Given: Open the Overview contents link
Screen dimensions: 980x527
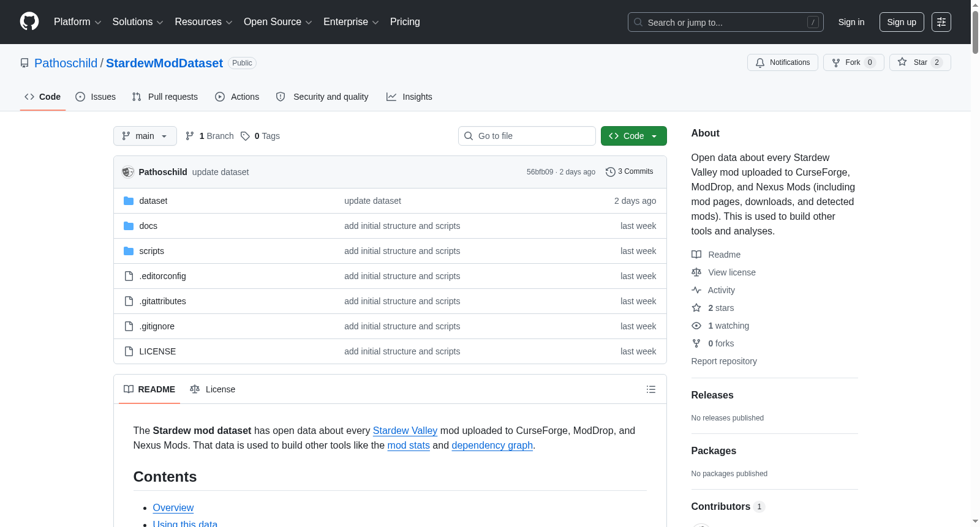Looking at the screenshot, I should point(173,508).
